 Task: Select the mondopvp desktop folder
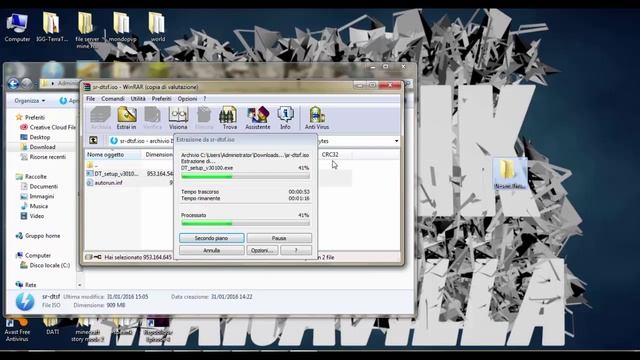pyautogui.click(x=122, y=27)
